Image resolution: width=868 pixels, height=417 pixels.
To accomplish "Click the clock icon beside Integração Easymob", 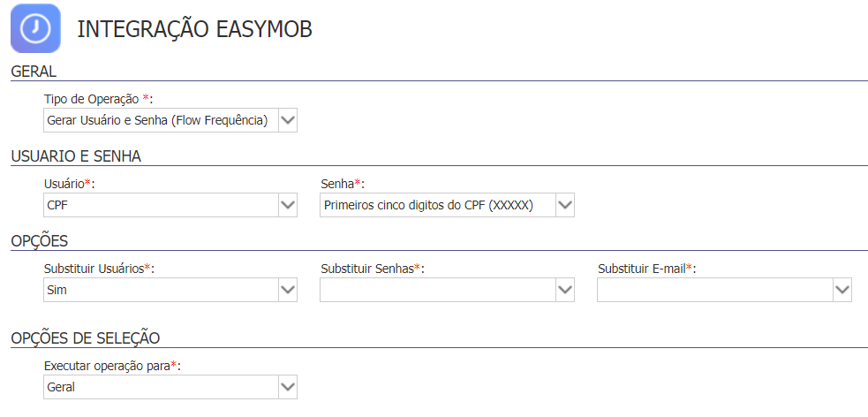I will coord(35,28).
